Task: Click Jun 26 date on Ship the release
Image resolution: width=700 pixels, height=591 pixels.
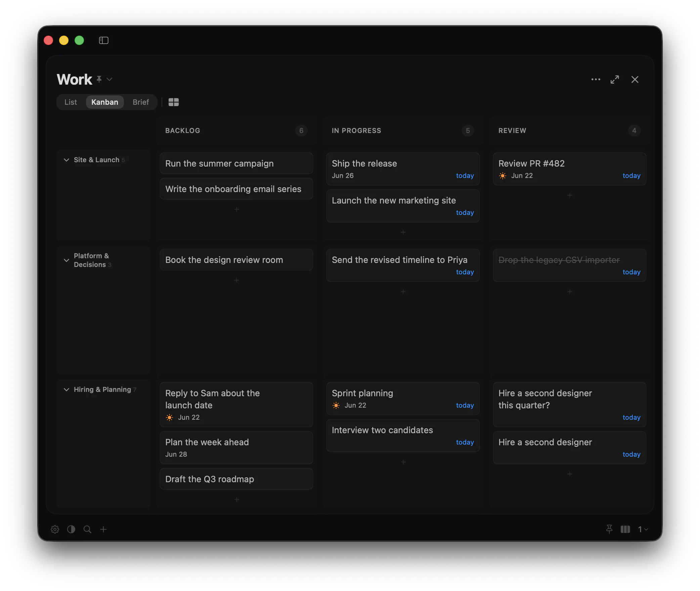Action: (343, 176)
